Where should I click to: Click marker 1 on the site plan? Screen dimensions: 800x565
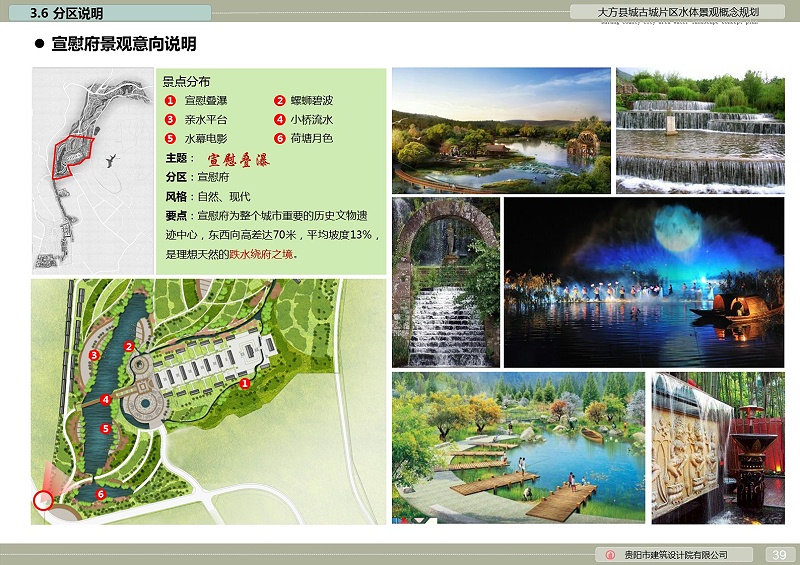245,383
